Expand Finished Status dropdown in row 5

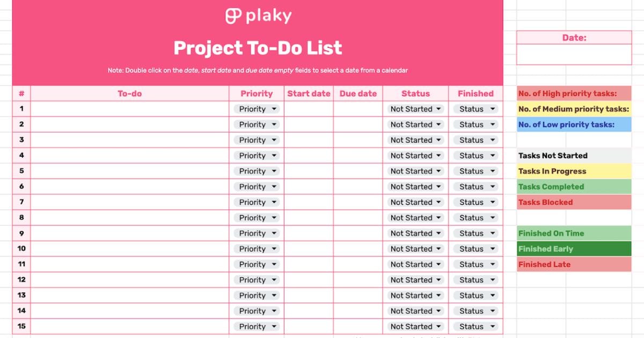click(x=475, y=171)
